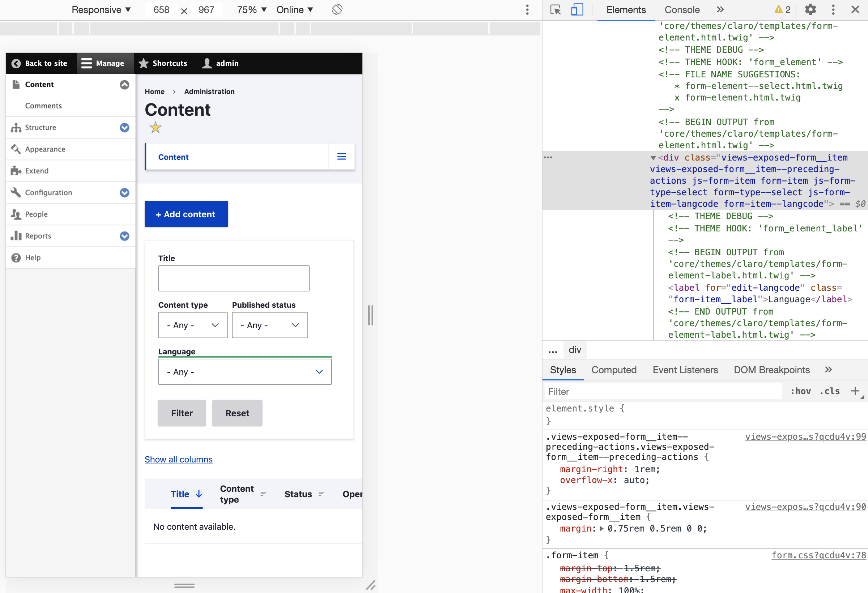868x593 pixels.
Task: Open the Language dropdown
Action: tap(244, 372)
